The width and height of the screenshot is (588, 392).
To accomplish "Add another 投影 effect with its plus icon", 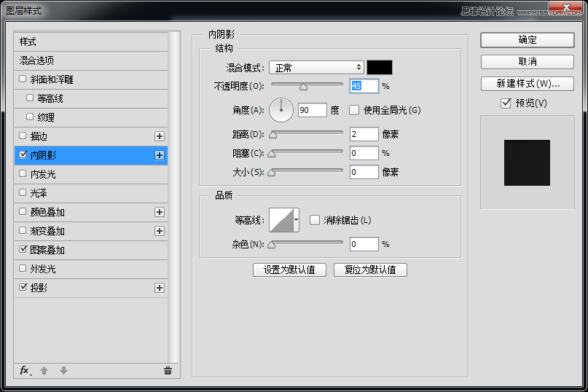I will pos(160,288).
